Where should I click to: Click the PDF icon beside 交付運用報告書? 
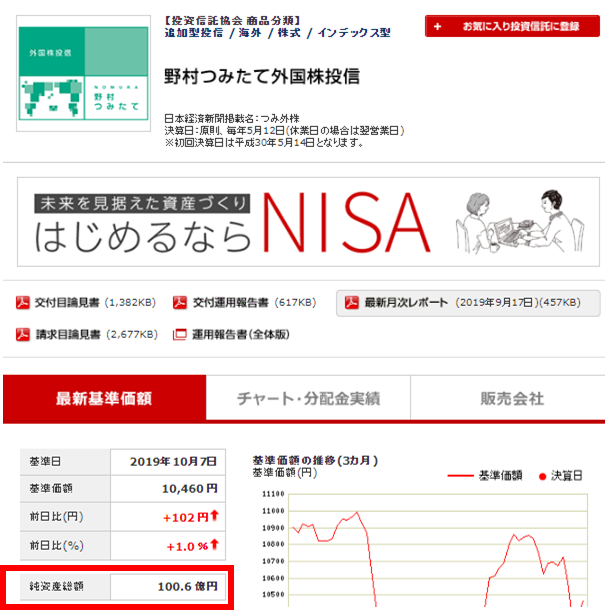tap(180, 302)
